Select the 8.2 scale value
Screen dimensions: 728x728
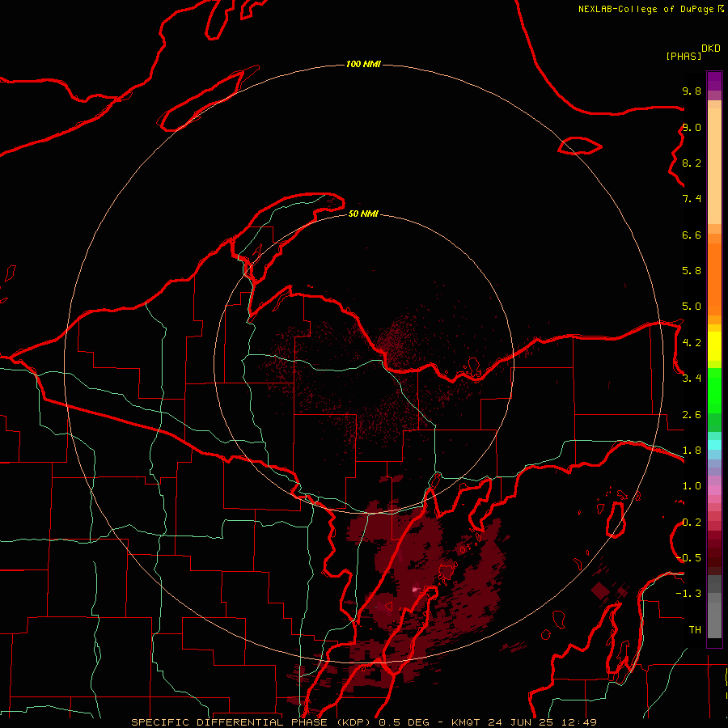click(x=692, y=163)
